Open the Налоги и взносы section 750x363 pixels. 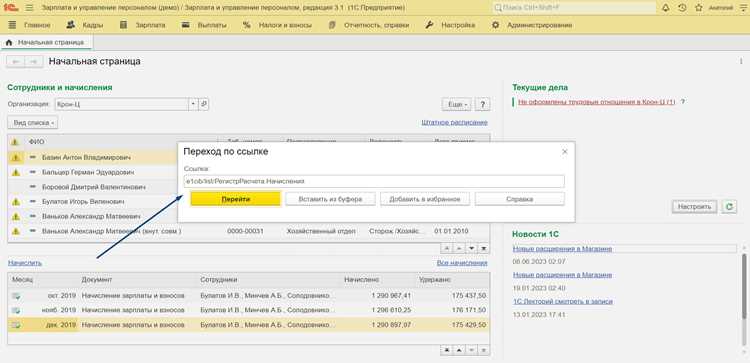277,25
